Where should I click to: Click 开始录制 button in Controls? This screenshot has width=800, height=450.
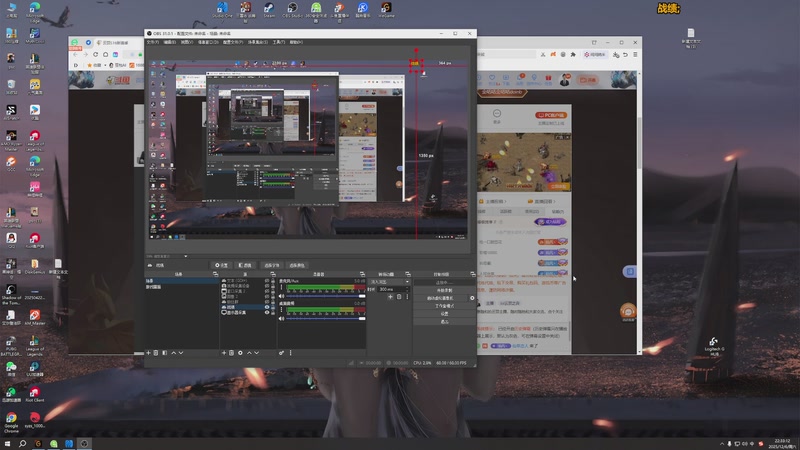(444, 290)
